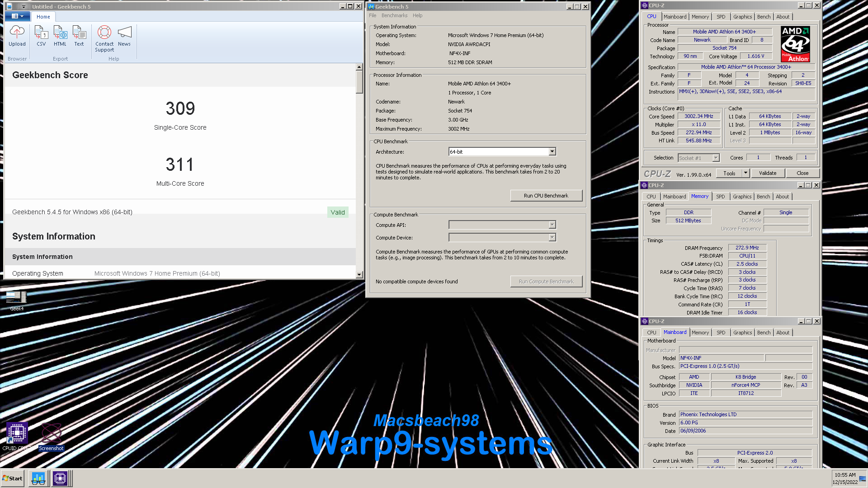Upload results via the Upload icon
This screenshot has height=488, width=868.
(x=17, y=36)
